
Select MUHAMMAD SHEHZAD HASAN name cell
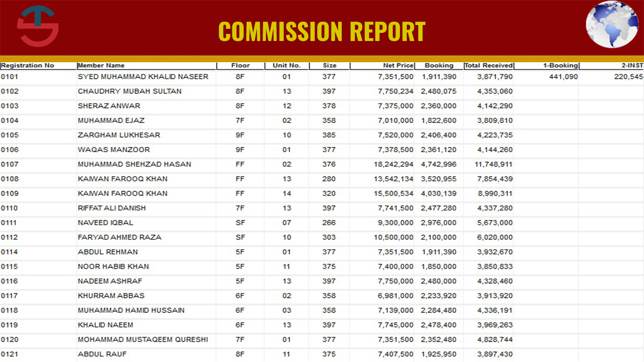click(x=134, y=164)
